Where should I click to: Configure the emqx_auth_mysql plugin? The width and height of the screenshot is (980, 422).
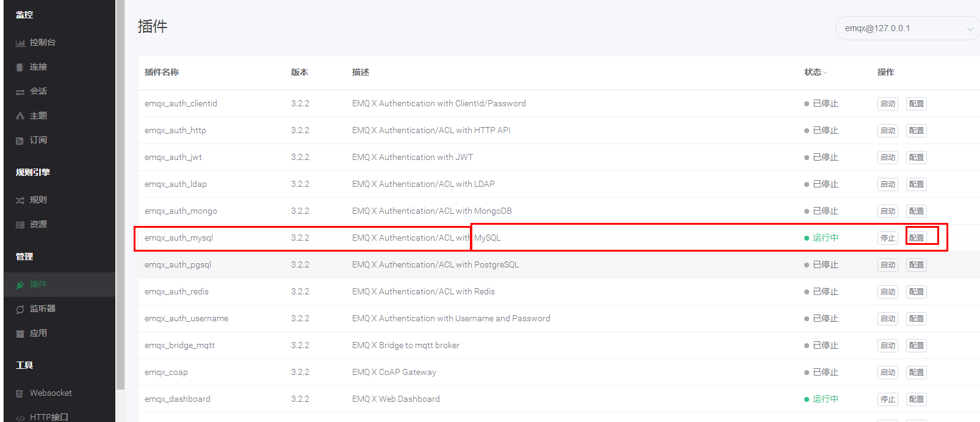(x=917, y=238)
